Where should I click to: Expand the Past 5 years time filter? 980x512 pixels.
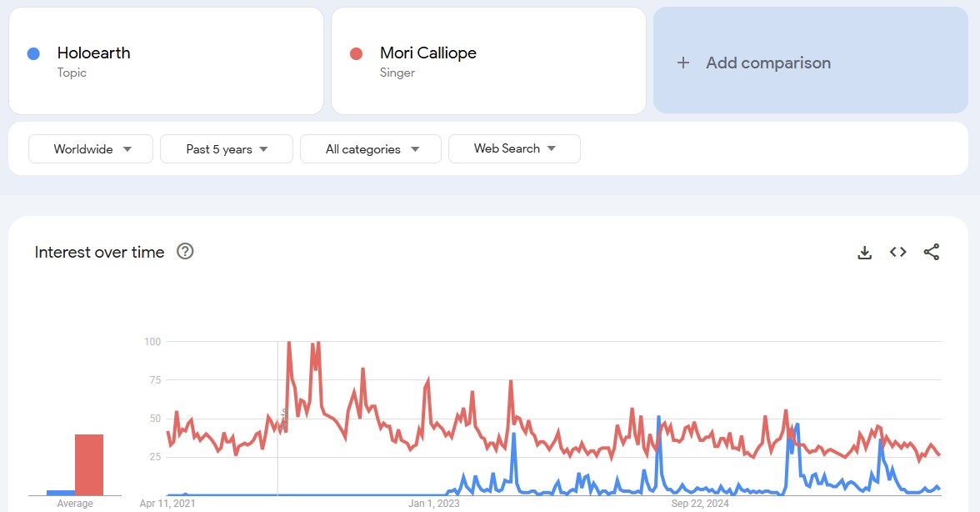[227, 149]
